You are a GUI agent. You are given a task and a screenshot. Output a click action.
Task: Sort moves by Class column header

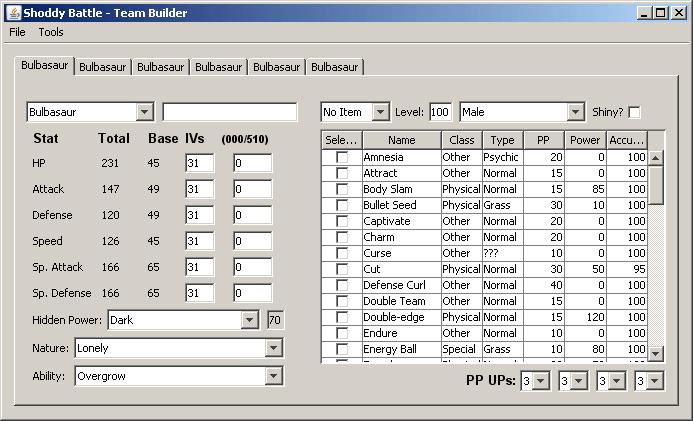point(462,140)
